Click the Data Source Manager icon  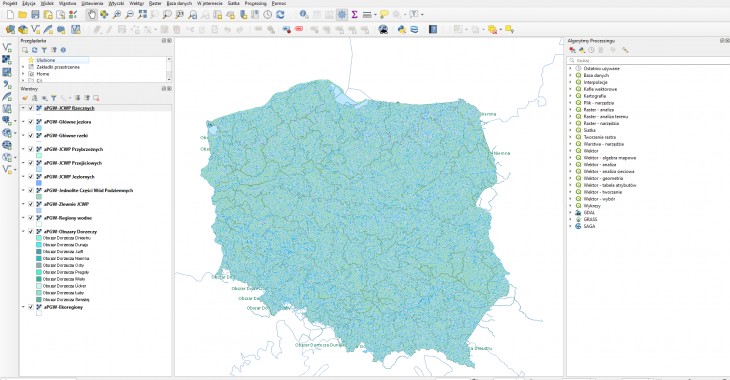point(10,30)
